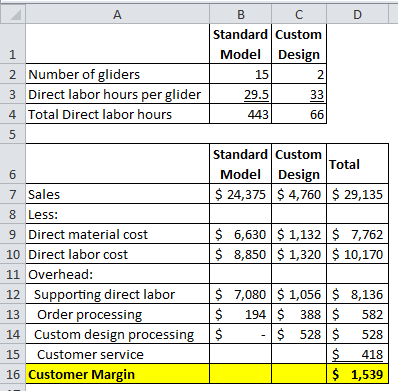Click 'Direct labor cost' label
Screen dimensions: 398x391
pyautogui.click(x=117, y=254)
